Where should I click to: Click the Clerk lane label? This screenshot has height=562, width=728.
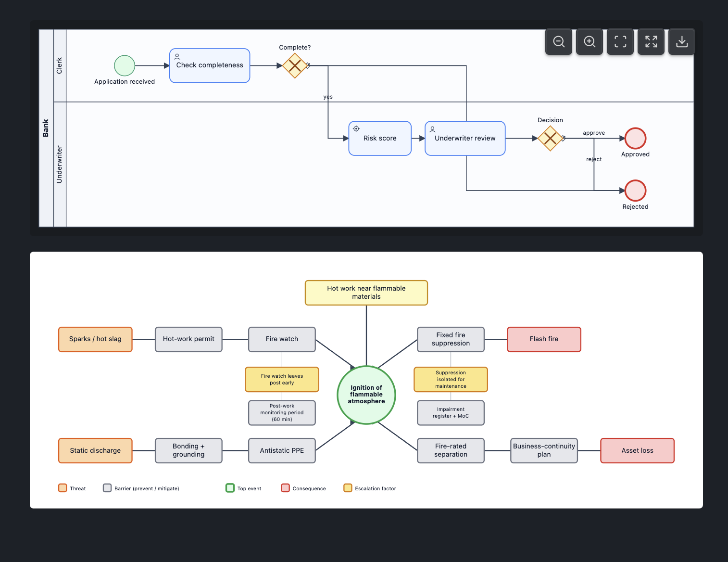coord(59,65)
